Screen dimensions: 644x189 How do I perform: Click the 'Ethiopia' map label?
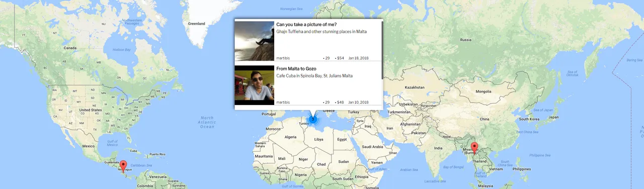pos(361,176)
